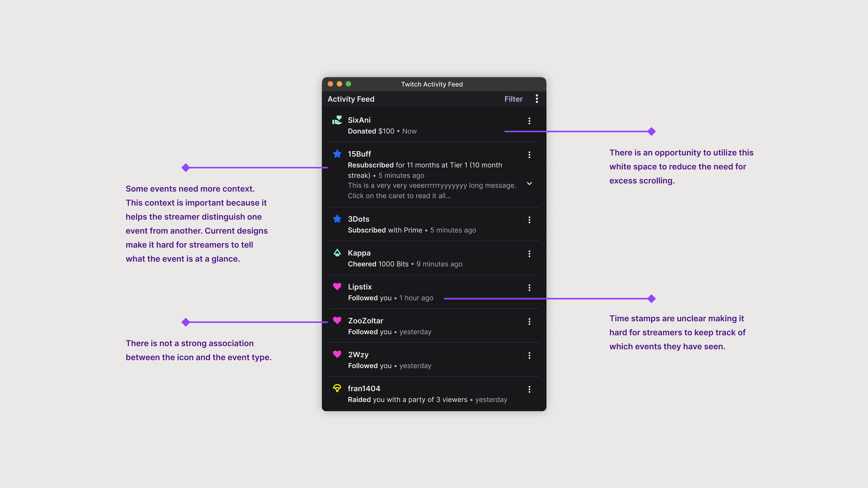This screenshot has width=868, height=488.
Task: Click the yellow raid icon beside fran1404
Action: pos(337,388)
